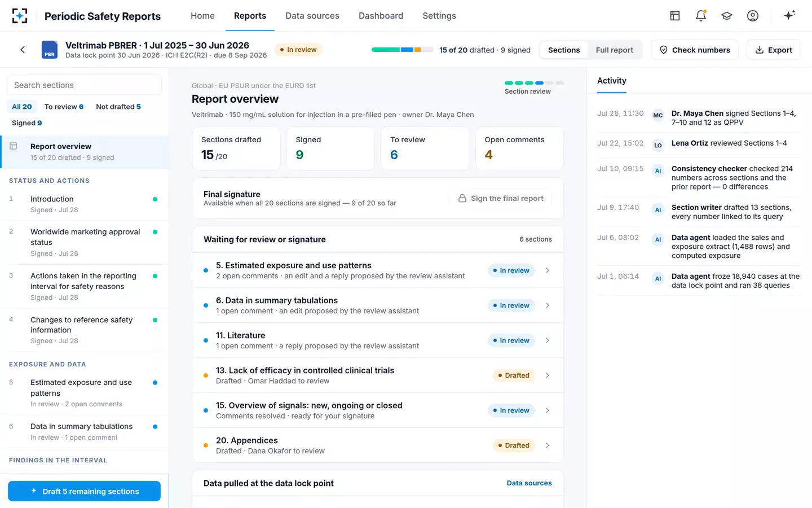Click Sign the final report
Viewport: 812px width, 508px height.
pos(501,198)
